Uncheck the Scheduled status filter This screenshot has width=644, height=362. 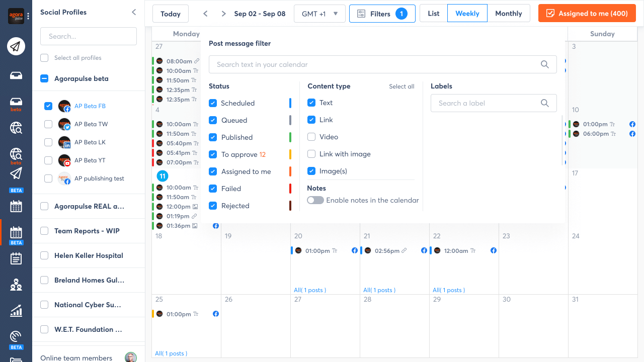pos(213,103)
